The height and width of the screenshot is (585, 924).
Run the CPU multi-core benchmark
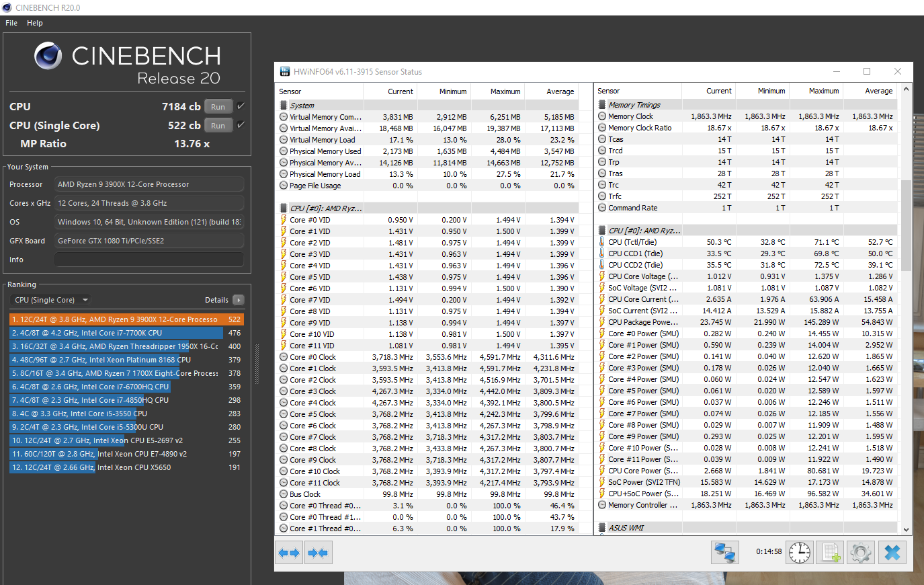coord(218,106)
